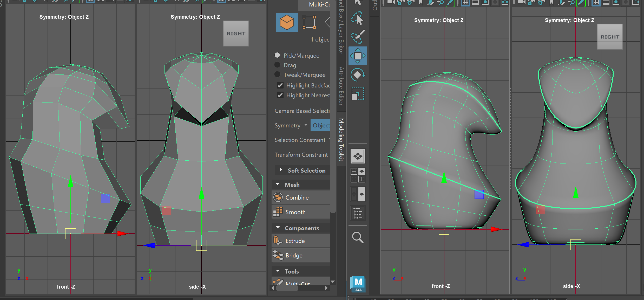Open the Symmetry dropdown arrow
Image resolution: width=644 pixels, height=300 pixels.
[x=306, y=125]
